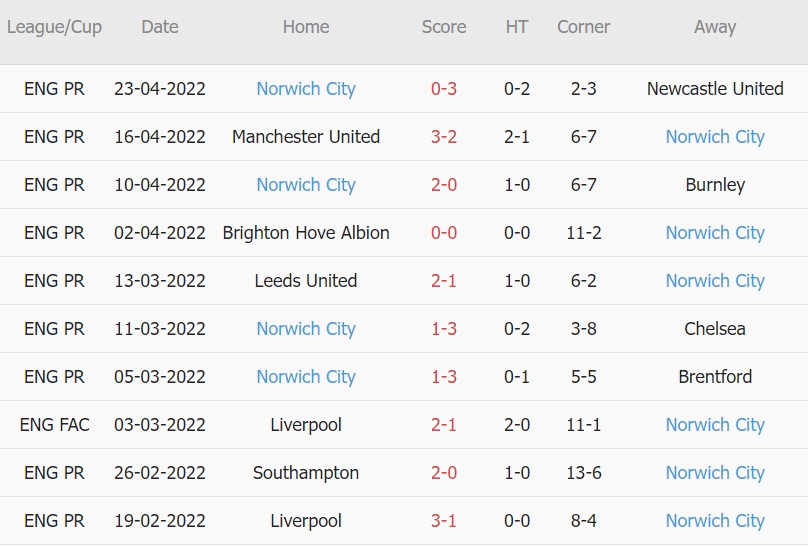Click the Brentford team name
The width and height of the screenshot is (808, 547).
click(715, 377)
